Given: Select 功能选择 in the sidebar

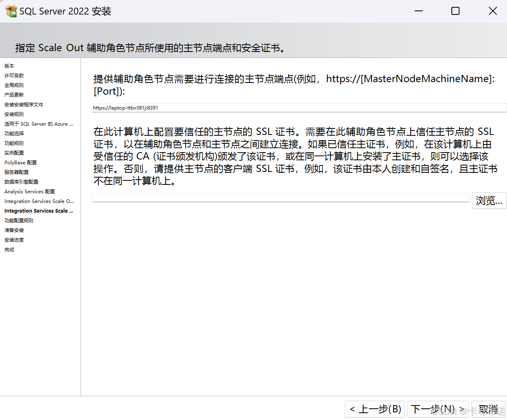Looking at the screenshot, I should (x=14, y=133).
